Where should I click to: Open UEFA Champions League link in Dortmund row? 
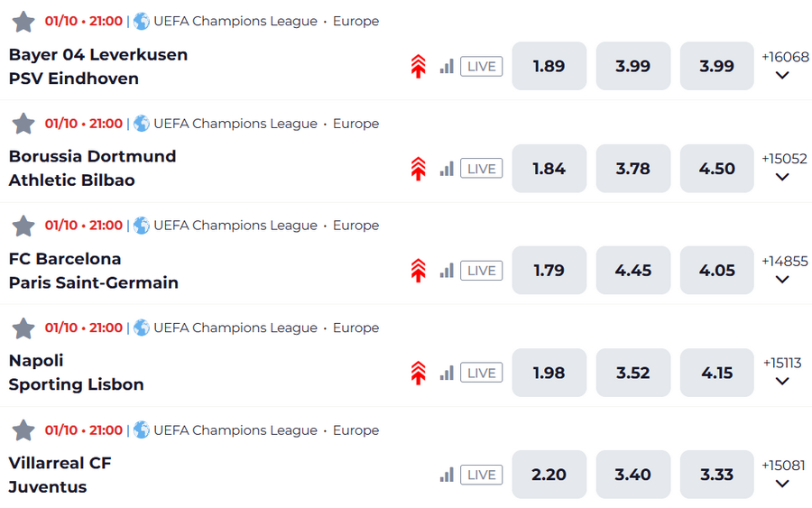click(x=235, y=124)
